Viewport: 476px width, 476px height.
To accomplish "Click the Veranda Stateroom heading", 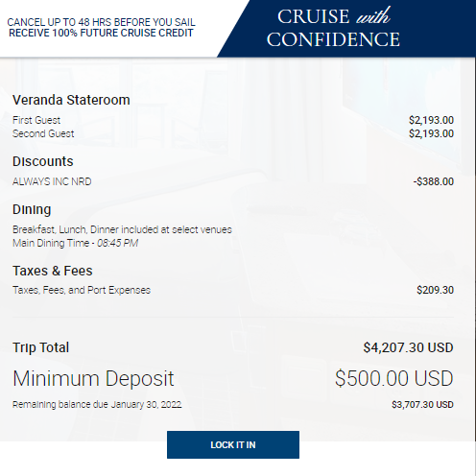I will (71, 100).
